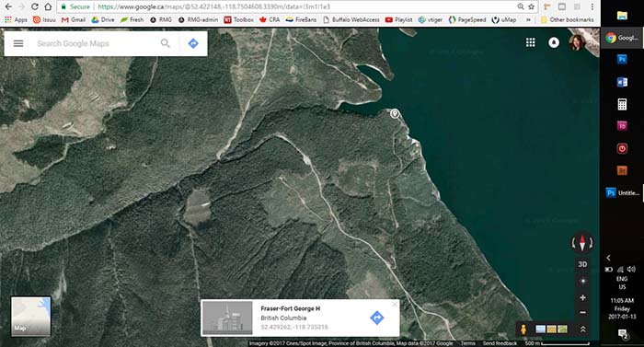This screenshot has width=644, height=347.
Task: Click the map pin on the lakeshore
Action: 395,113
